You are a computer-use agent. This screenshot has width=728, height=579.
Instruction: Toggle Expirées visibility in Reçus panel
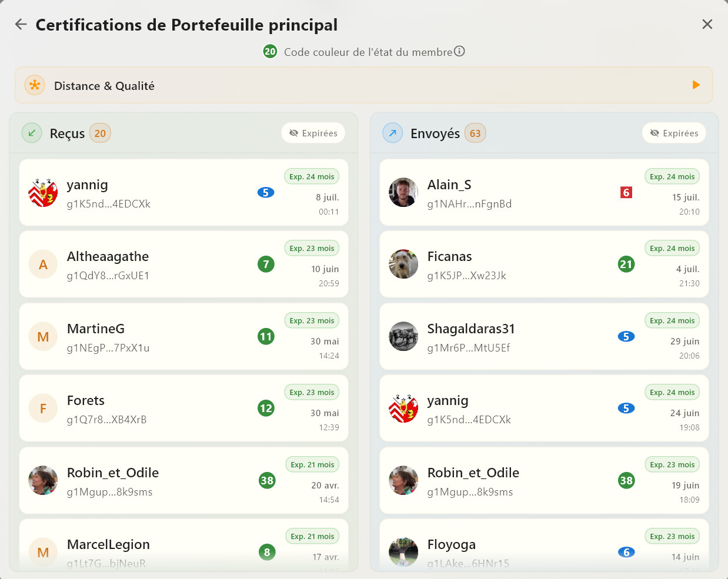point(313,133)
